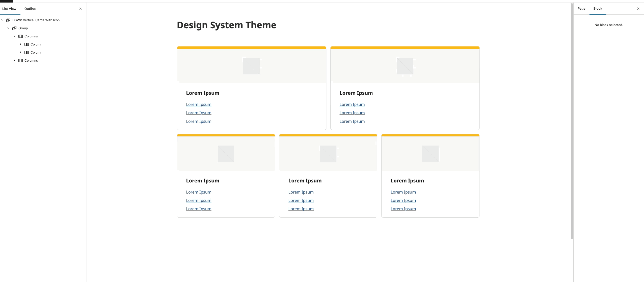Collapse the expanded Columns tree item
This screenshot has height=282, width=644.
(x=14, y=36)
